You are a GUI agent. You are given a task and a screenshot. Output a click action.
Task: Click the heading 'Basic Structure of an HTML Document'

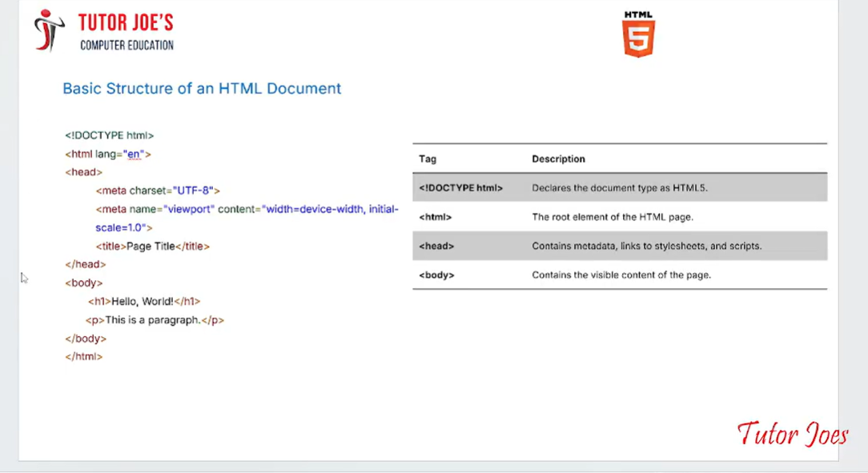[x=202, y=89]
